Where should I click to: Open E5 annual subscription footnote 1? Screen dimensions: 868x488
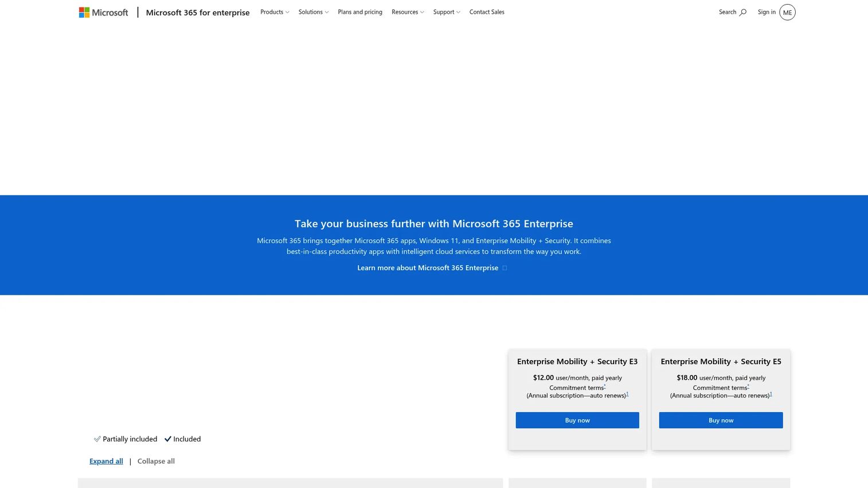click(771, 394)
